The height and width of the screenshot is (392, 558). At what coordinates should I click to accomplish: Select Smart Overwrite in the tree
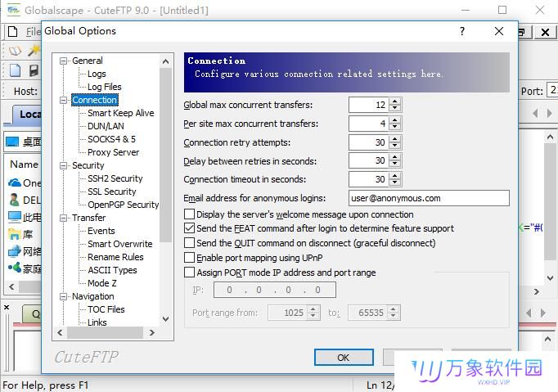click(x=120, y=244)
